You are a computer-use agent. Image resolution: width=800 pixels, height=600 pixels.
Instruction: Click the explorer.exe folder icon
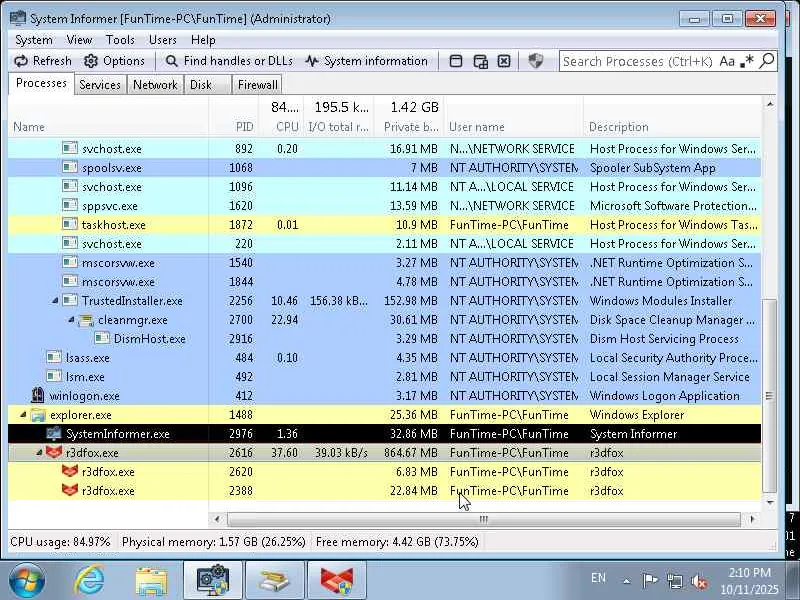38,415
